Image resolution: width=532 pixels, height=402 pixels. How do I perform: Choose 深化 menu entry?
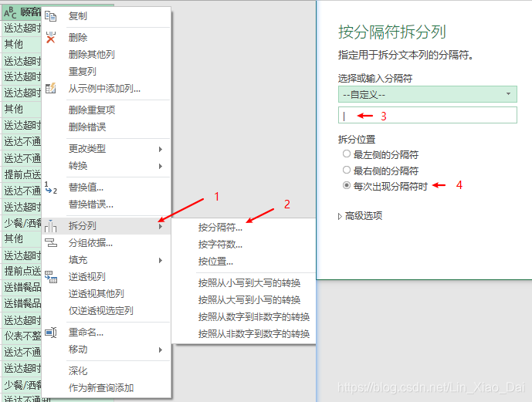point(78,371)
